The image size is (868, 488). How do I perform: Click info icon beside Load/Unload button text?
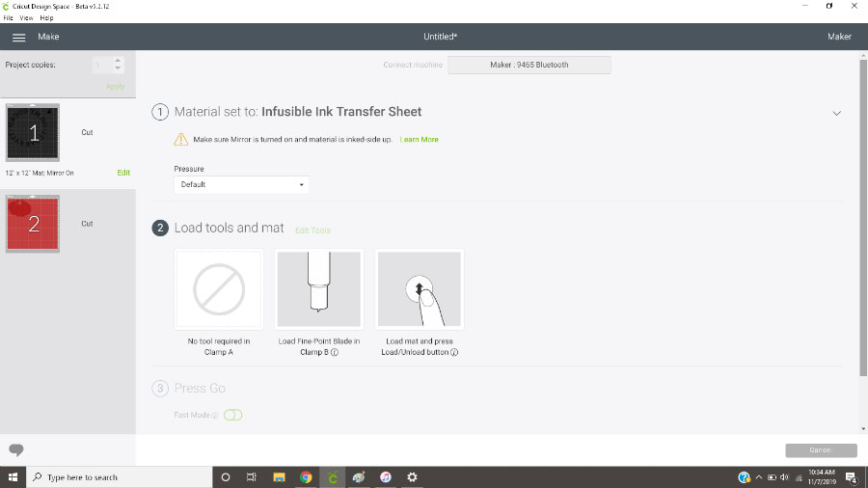click(x=454, y=353)
